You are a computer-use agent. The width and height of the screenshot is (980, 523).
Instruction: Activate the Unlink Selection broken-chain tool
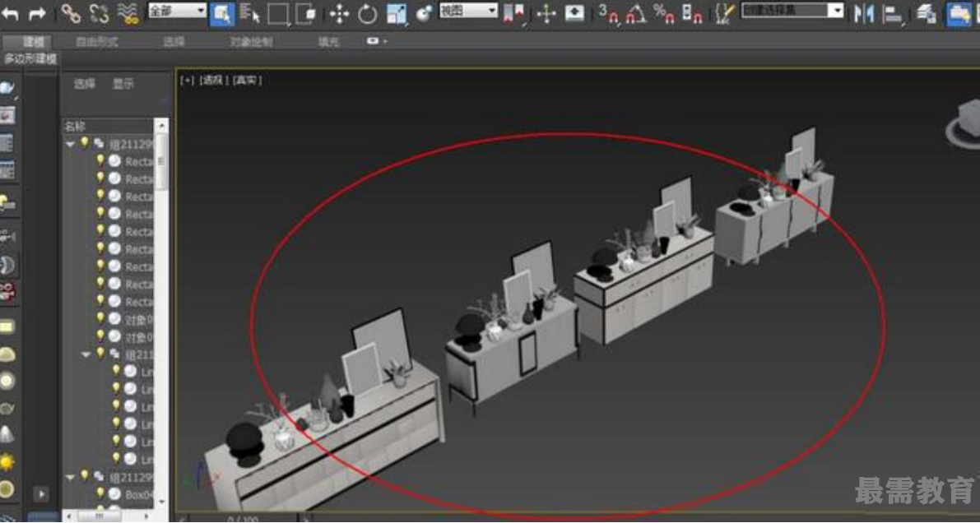click(100, 13)
